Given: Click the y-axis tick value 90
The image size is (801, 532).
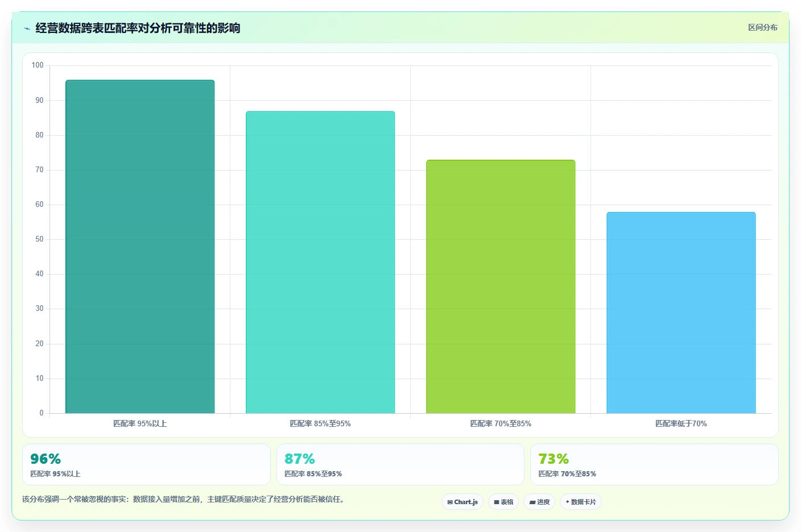Looking at the screenshot, I should pos(39,100).
